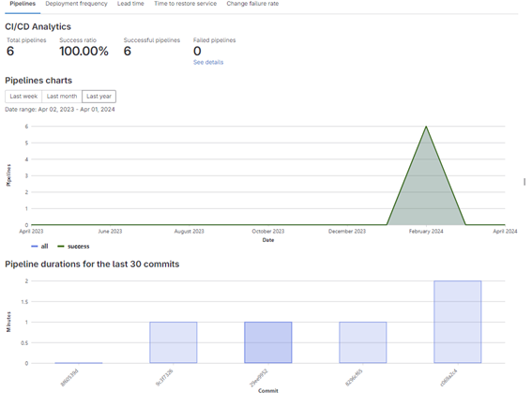Click the peak of the February 2024 chart spike
Viewport: 532px width, 408px height.
point(426,127)
